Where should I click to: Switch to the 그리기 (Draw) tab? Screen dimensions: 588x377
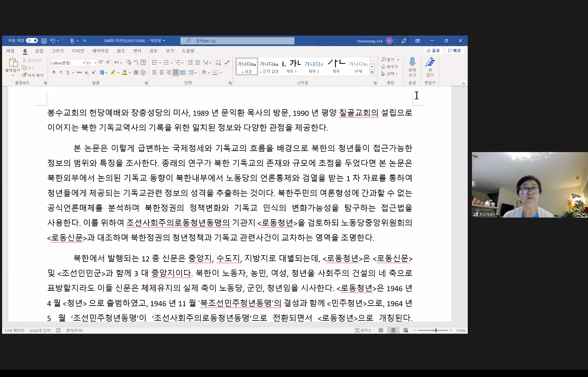(x=58, y=51)
